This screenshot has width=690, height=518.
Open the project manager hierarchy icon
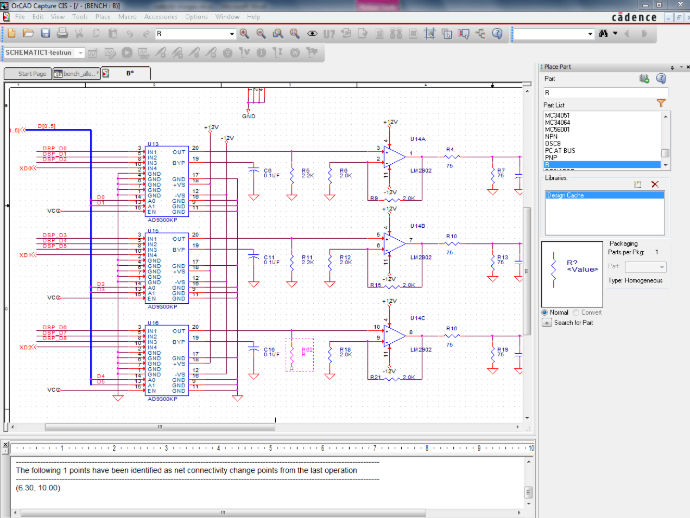pyautogui.click(x=480, y=33)
